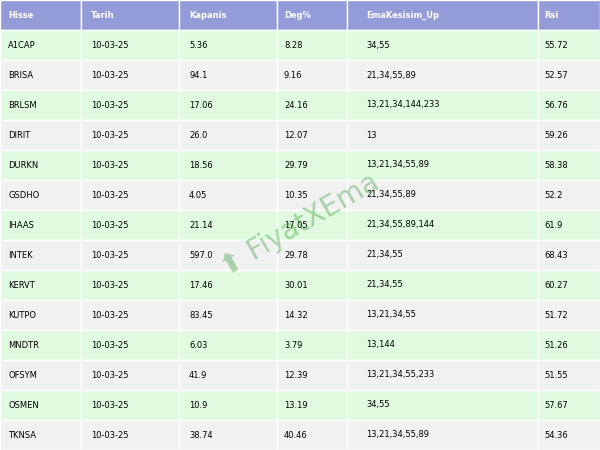Click Rsi value 60.27 for KERVT
This screenshot has width=600, height=450.
tap(556, 285)
